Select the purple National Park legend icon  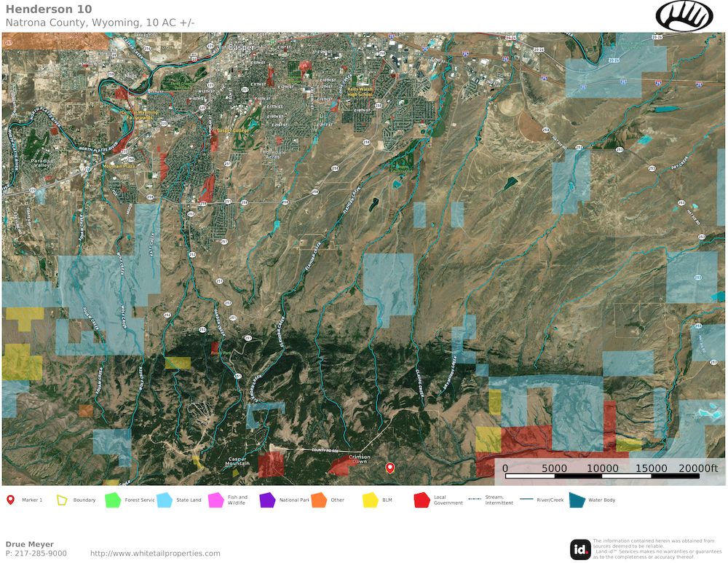point(267,500)
